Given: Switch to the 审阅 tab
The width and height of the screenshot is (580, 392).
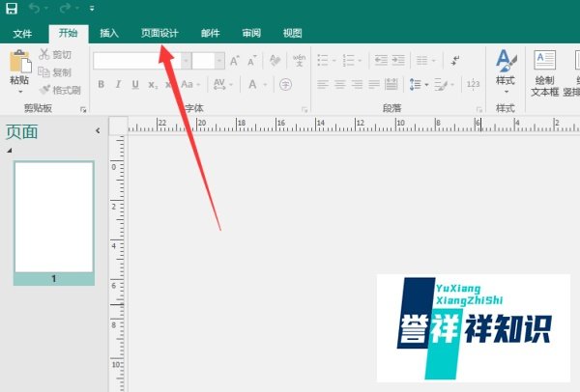Looking at the screenshot, I should pos(251,33).
